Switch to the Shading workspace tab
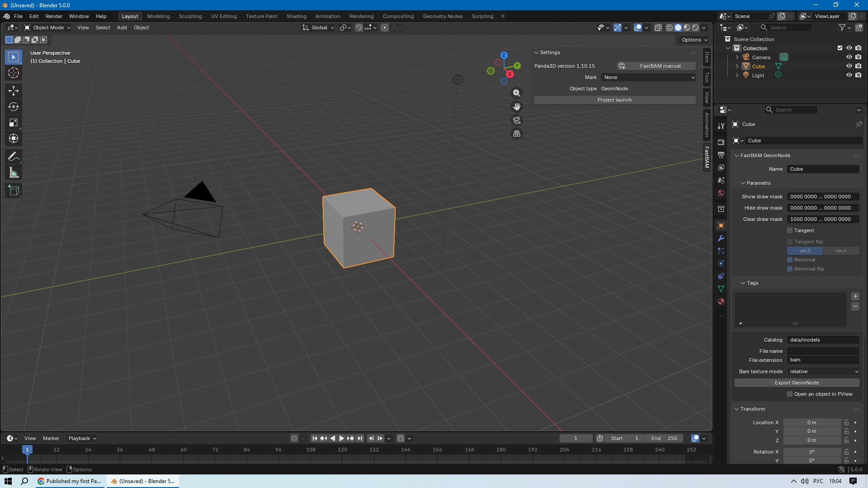 tap(296, 16)
